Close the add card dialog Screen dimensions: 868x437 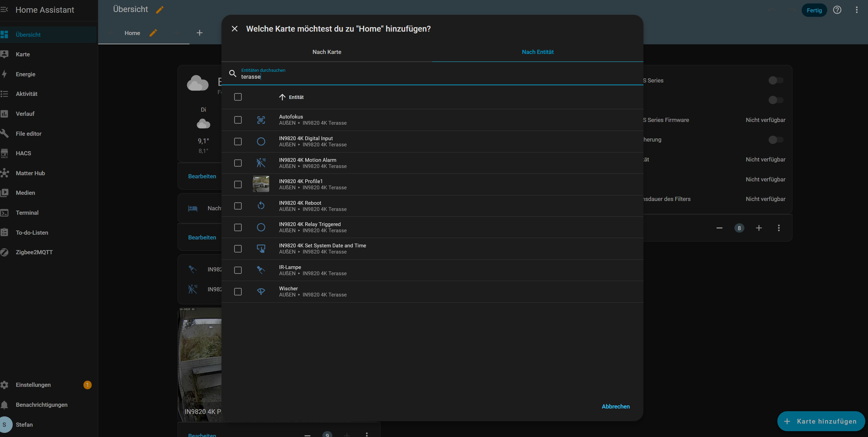(x=235, y=29)
